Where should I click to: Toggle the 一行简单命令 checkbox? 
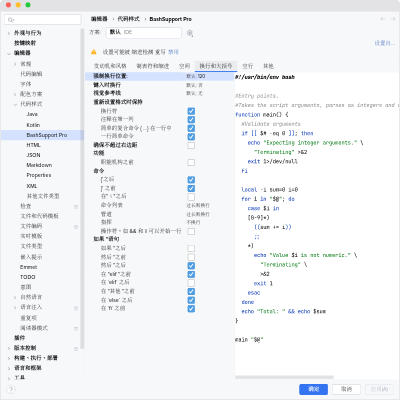point(191,137)
